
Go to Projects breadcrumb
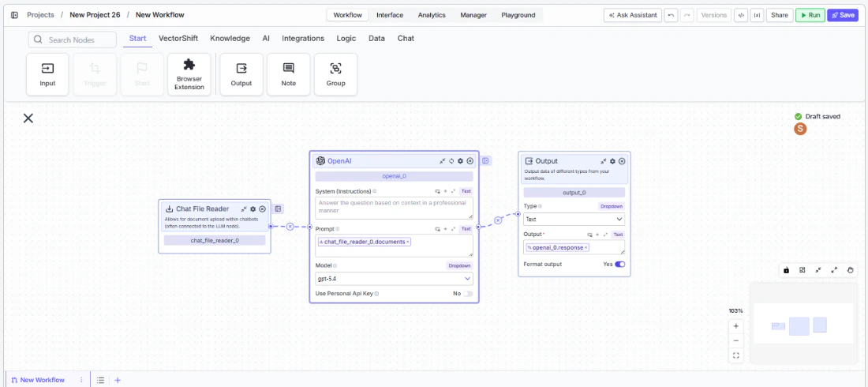point(40,15)
